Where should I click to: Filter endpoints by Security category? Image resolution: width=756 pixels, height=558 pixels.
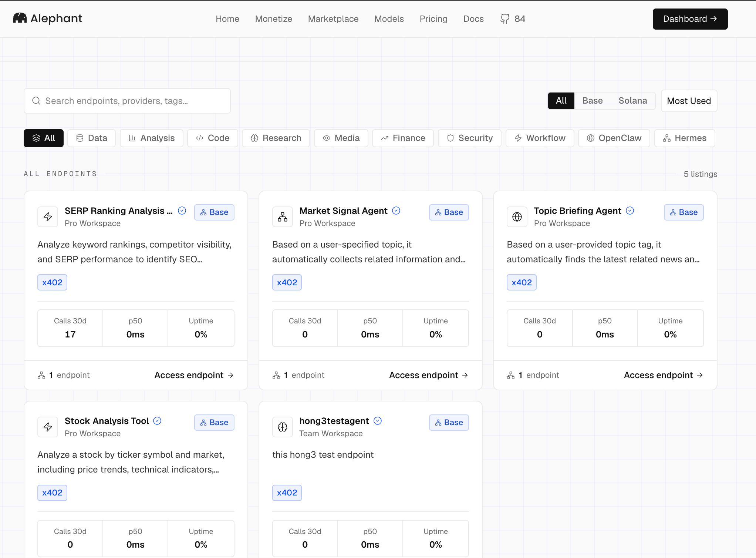(470, 138)
